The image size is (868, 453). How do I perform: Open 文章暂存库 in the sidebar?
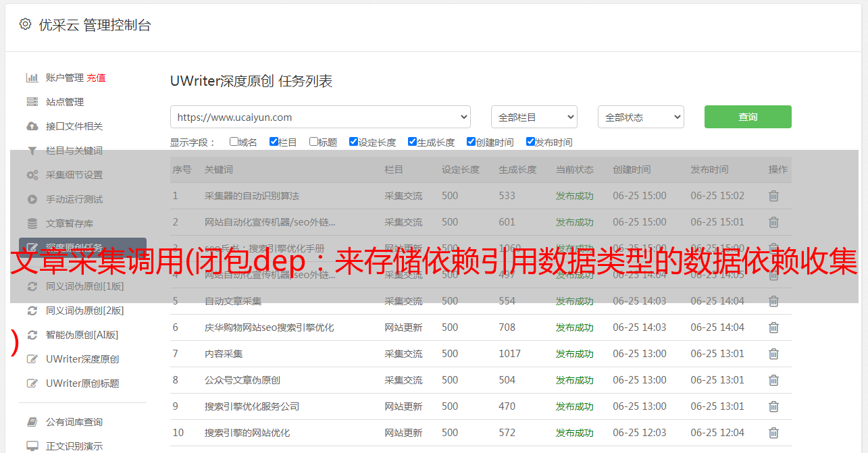tap(70, 223)
